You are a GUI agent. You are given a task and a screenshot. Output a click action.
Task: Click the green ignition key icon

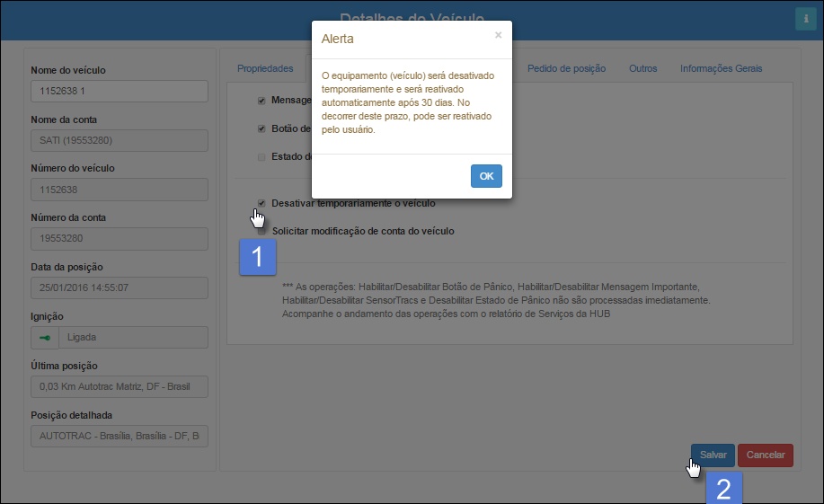pyautogui.click(x=45, y=338)
